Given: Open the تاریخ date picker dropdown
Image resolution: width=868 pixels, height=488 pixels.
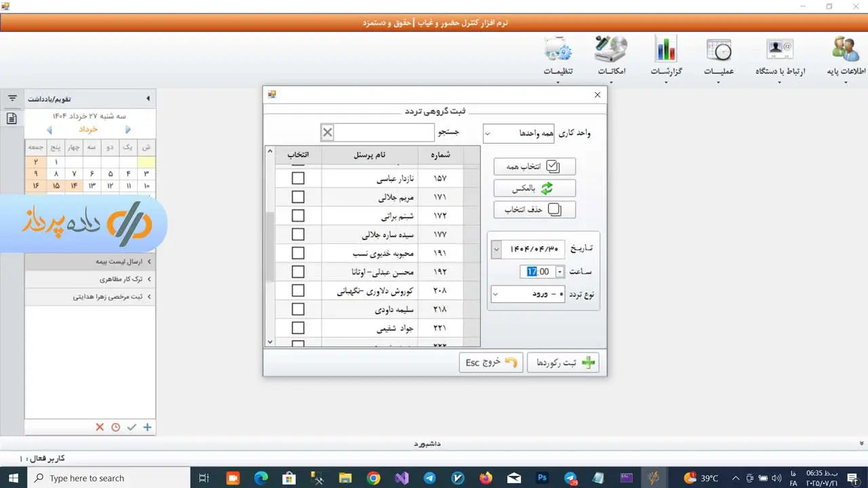Looking at the screenshot, I should 496,249.
